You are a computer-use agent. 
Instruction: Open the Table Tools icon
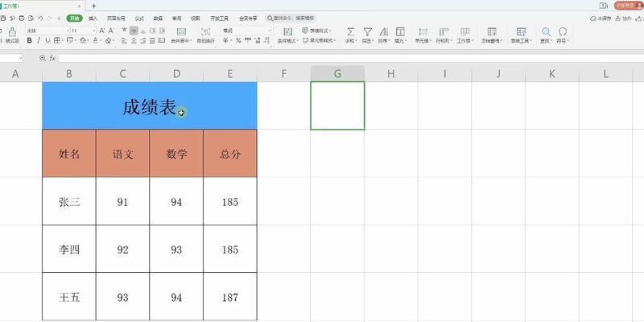tap(521, 31)
